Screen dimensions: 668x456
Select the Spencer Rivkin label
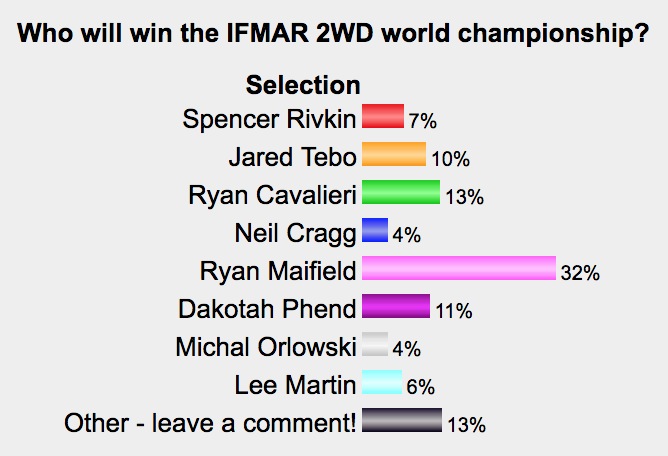tap(269, 119)
